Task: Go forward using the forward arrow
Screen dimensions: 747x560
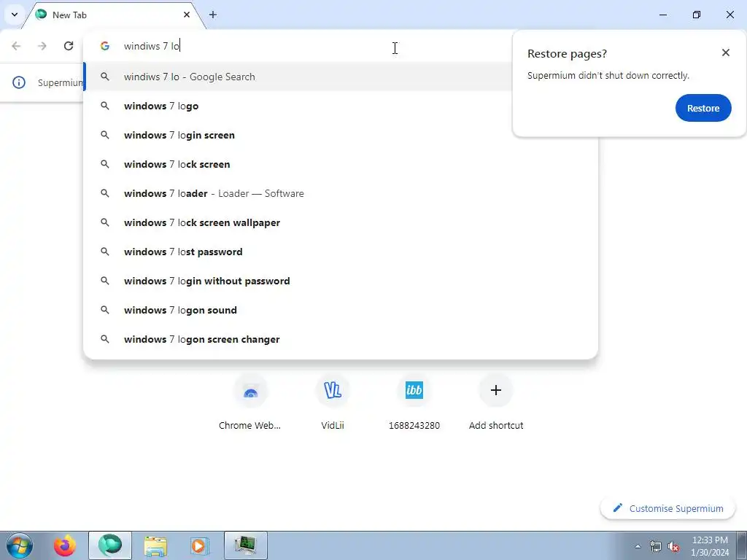Action: click(42, 46)
